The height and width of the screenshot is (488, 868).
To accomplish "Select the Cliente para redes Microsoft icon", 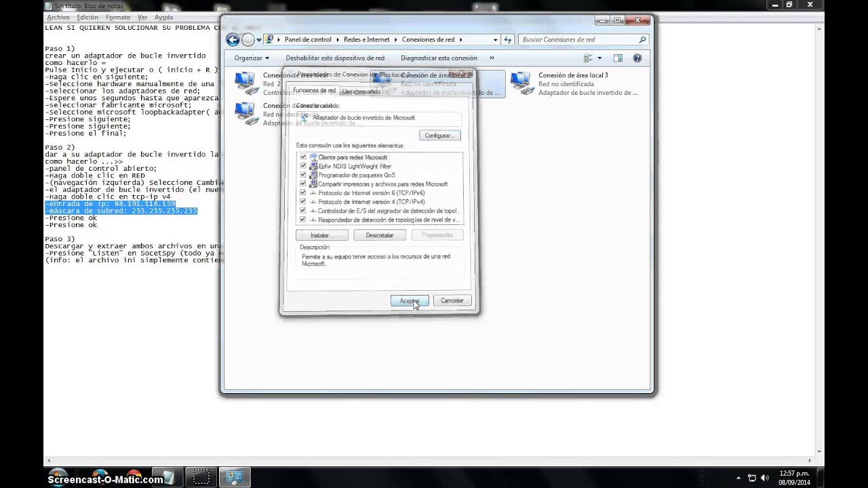I will tap(313, 157).
